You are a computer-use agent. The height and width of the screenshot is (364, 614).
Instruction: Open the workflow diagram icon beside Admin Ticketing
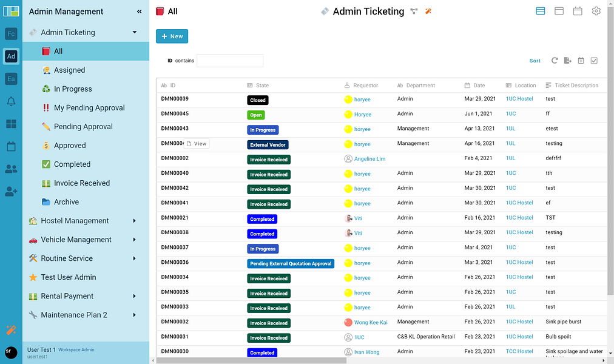pos(414,12)
